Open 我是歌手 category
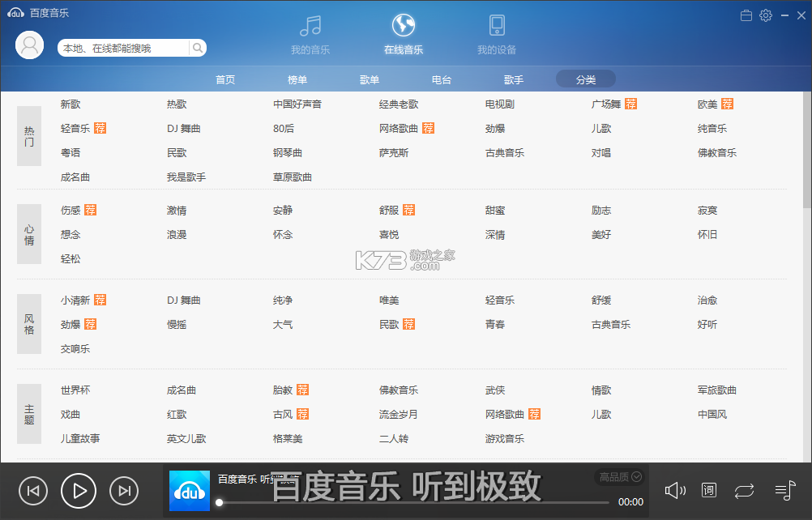The image size is (812, 520). tap(186, 177)
